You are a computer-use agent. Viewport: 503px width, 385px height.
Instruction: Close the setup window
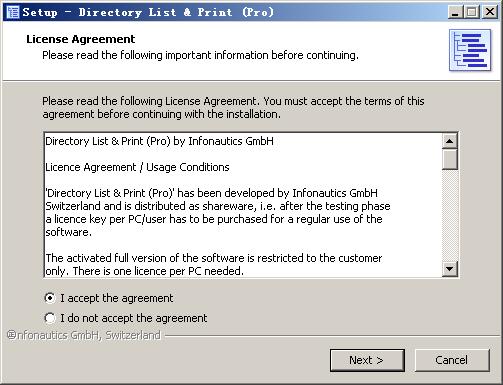[490, 12]
